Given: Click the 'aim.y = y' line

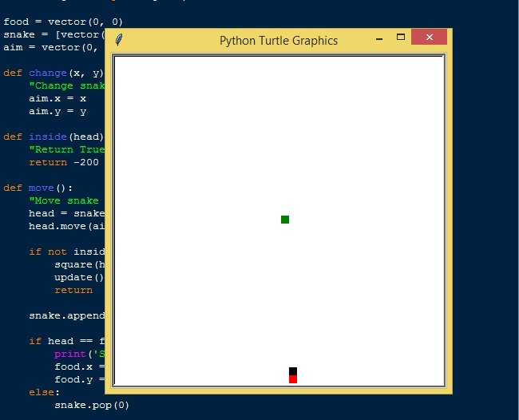Looking at the screenshot, I should click(x=57, y=112).
